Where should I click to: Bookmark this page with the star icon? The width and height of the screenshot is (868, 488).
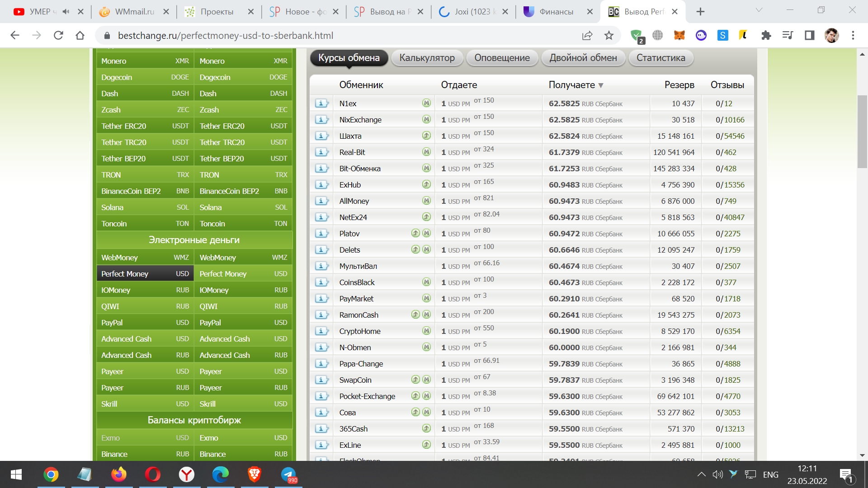pos(609,36)
